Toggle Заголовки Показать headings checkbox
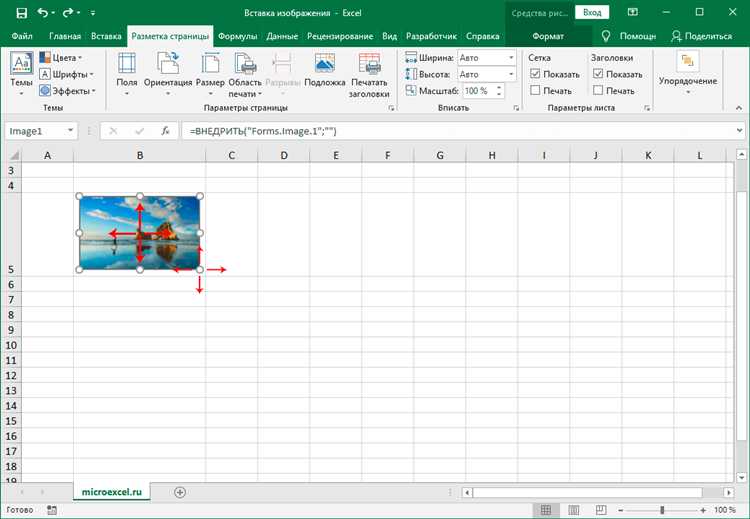750x519 pixels. tap(598, 74)
